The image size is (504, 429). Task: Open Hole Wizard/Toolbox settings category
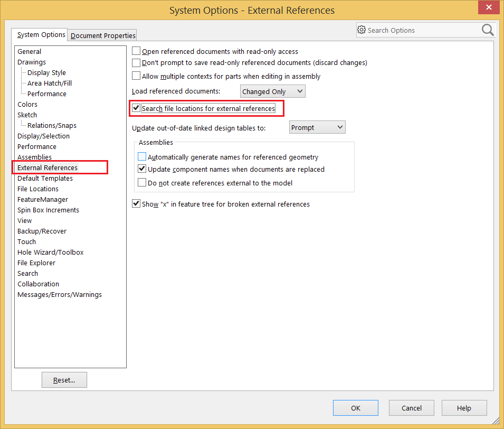coord(50,252)
